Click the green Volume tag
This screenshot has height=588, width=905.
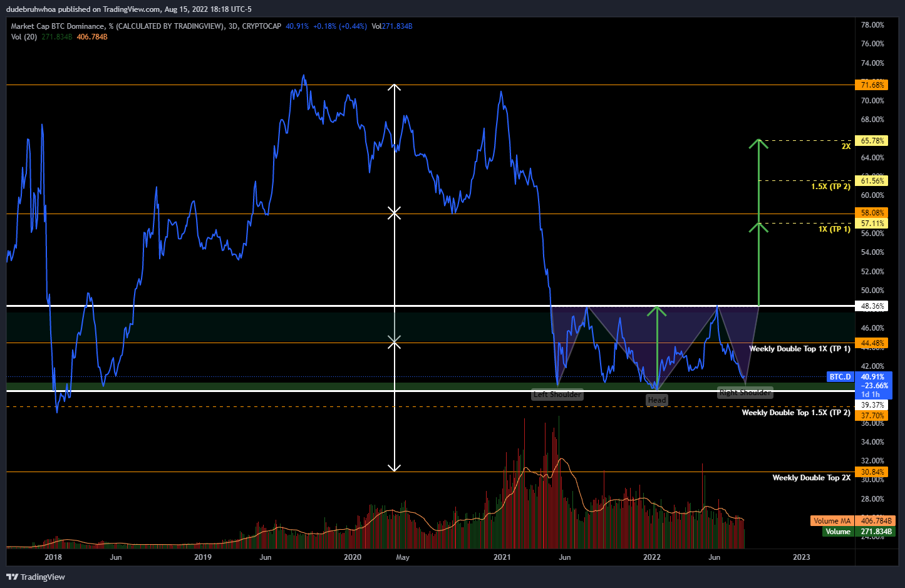(x=838, y=532)
